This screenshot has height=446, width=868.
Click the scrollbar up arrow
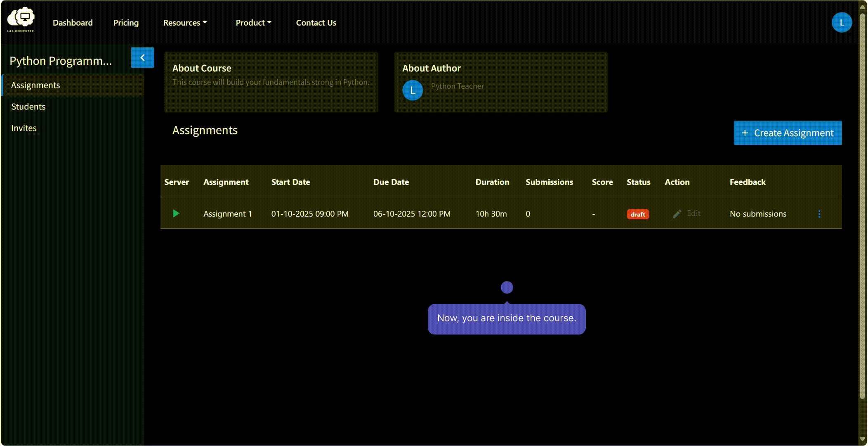[862, 7]
